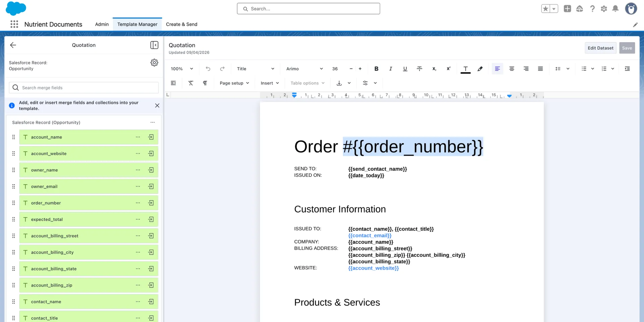Open the highlight color pen tool
The image size is (644, 322).
tap(480, 69)
